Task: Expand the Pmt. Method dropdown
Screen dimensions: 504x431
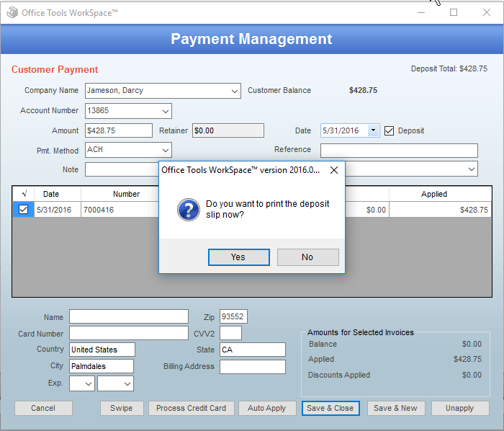Action: click(x=166, y=150)
